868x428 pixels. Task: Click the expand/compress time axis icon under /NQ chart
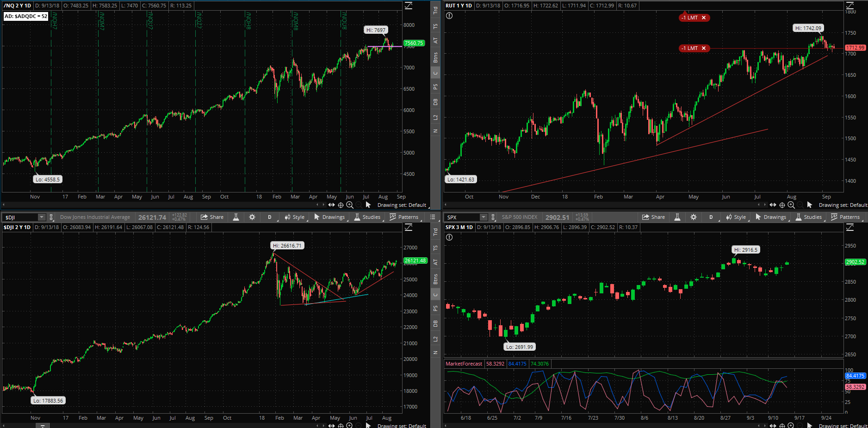click(331, 205)
